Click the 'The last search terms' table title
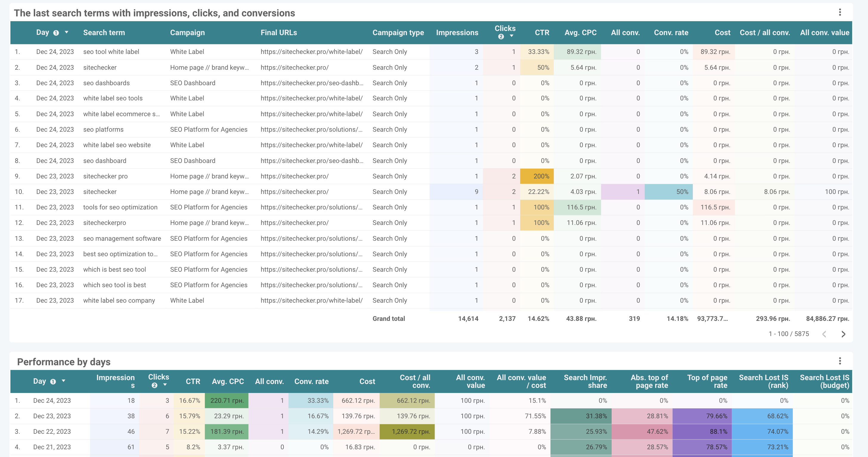Screen dimensions: 868x457 [154, 13]
